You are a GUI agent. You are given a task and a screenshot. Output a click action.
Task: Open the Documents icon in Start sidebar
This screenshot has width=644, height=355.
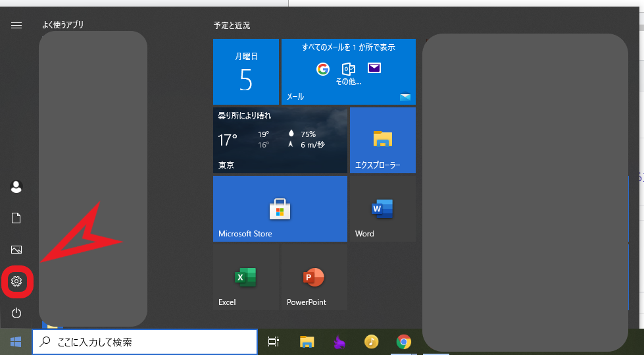pos(16,218)
